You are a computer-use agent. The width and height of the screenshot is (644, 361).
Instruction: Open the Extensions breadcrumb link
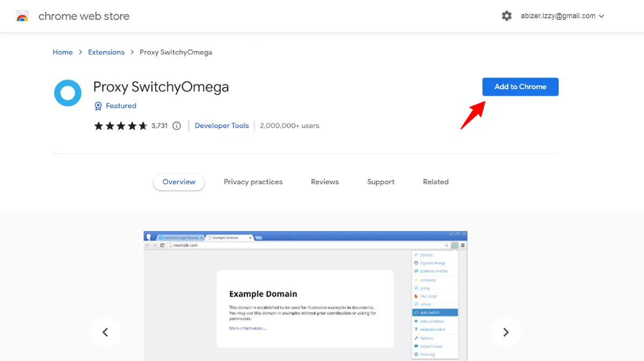click(106, 52)
